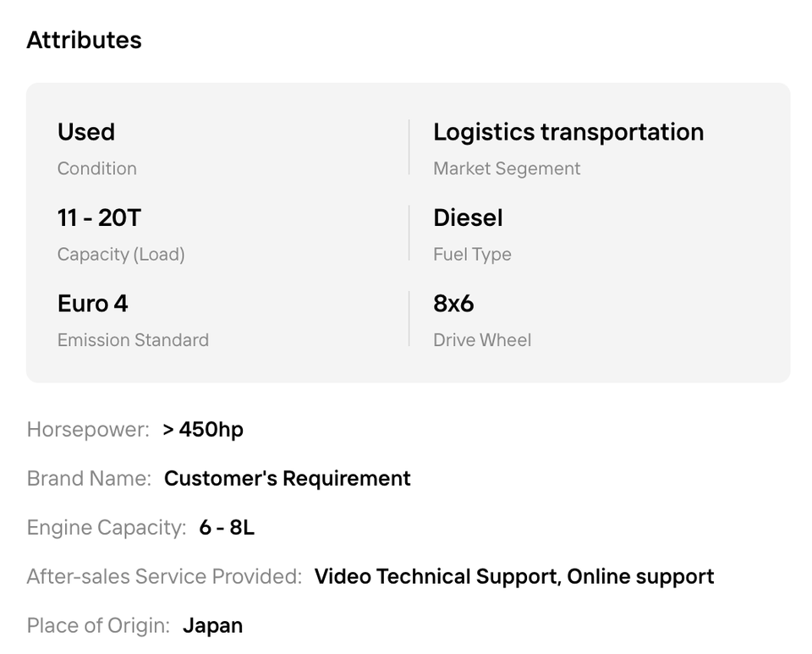Select the Logistics transportation value

click(568, 131)
